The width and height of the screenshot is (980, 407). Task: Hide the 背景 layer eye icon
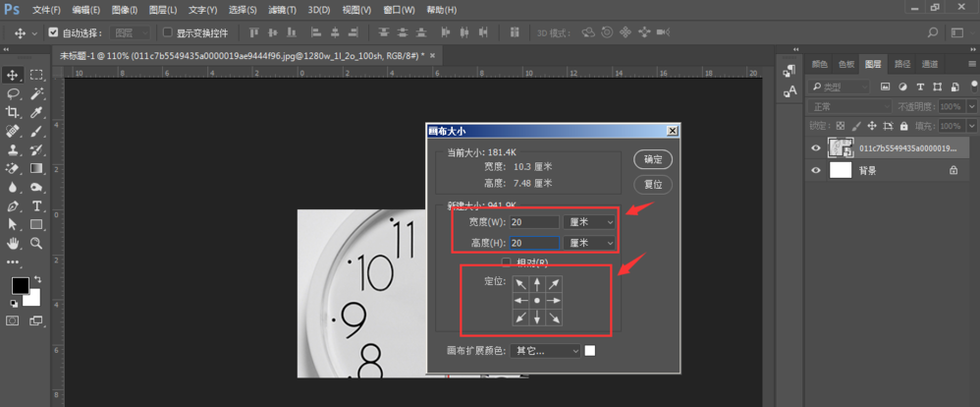pyautogui.click(x=815, y=170)
